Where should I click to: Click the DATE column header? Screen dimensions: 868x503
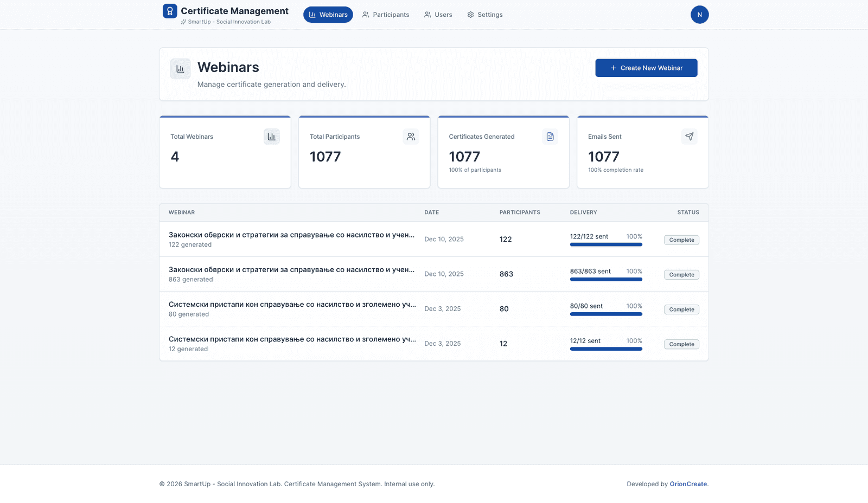pos(432,212)
